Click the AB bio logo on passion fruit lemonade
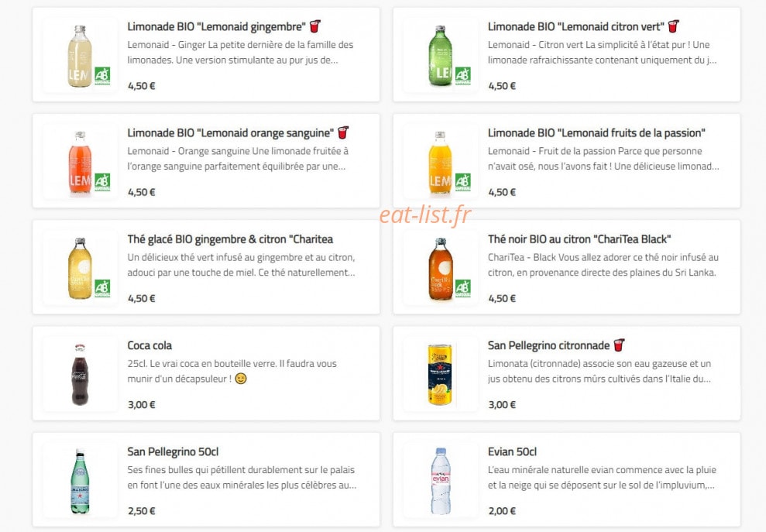This screenshot has height=532, width=766. click(x=462, y=182)
